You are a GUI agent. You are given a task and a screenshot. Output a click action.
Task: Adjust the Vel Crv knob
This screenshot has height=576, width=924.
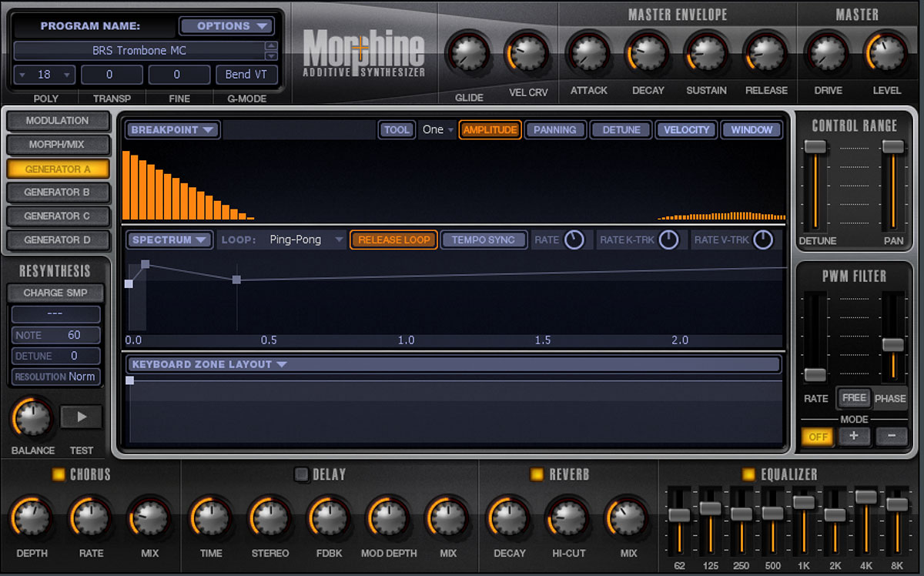pos(527,55)
